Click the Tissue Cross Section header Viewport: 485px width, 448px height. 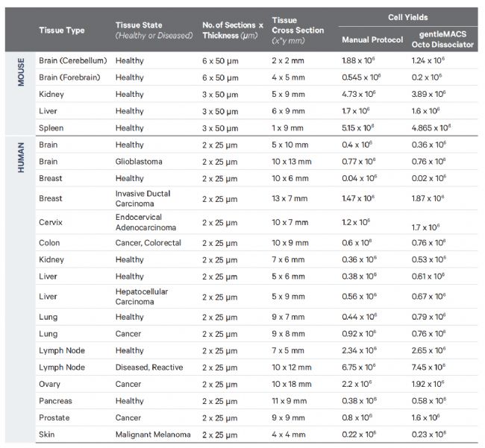[298, 31]
